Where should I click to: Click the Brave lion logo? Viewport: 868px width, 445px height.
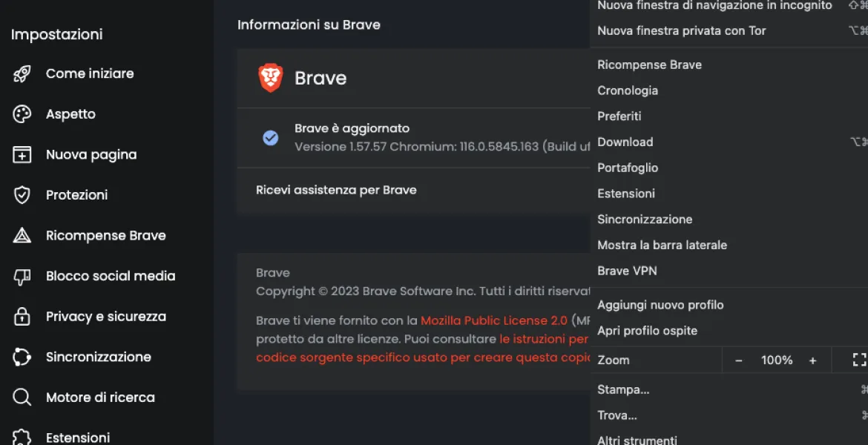271,78
